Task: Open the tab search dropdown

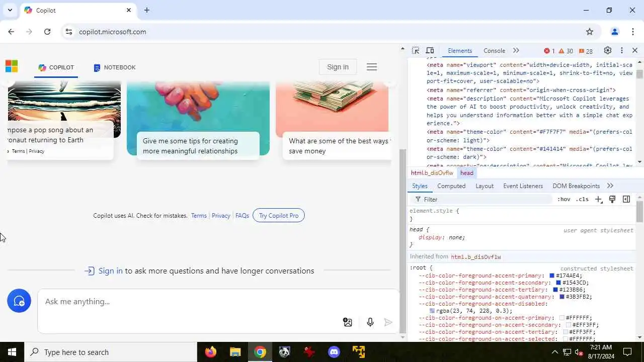Action: coord(10,10)
